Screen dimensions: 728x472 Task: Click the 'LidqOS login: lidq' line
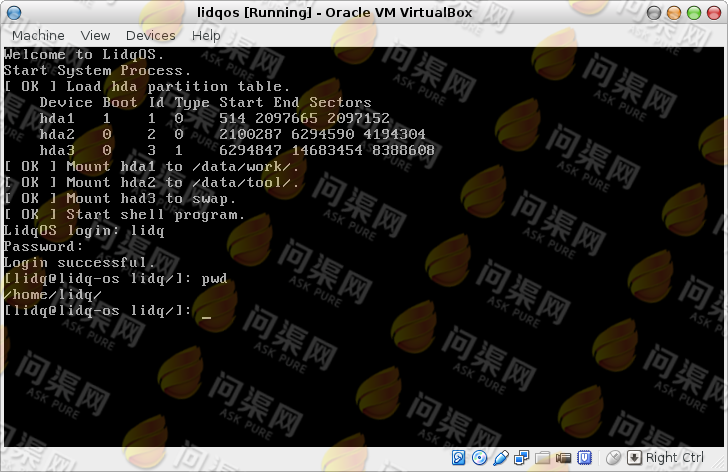pyautogui.click(x=84, y=231)
